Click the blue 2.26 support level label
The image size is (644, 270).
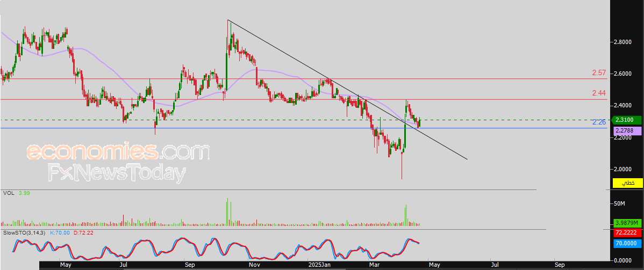click(x=599, y=122)
